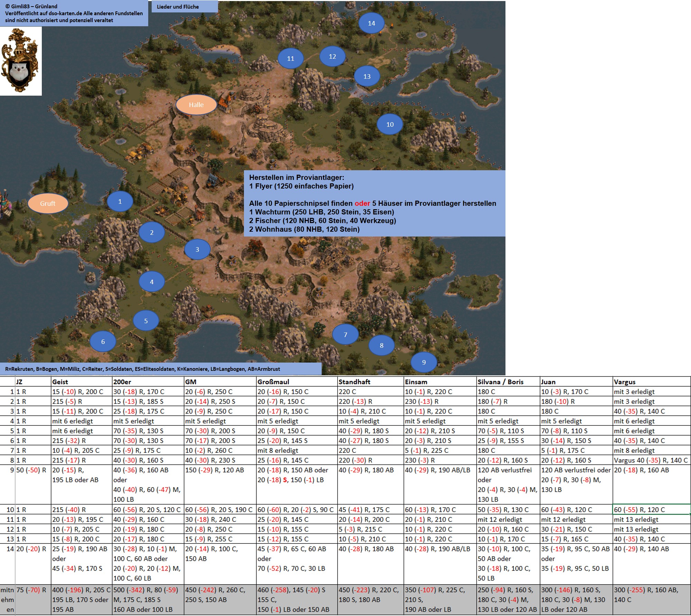Click Vargus summary cell starting '300 (-255) R'
This screenshot has width=691, height=616.
coord(652,600)
